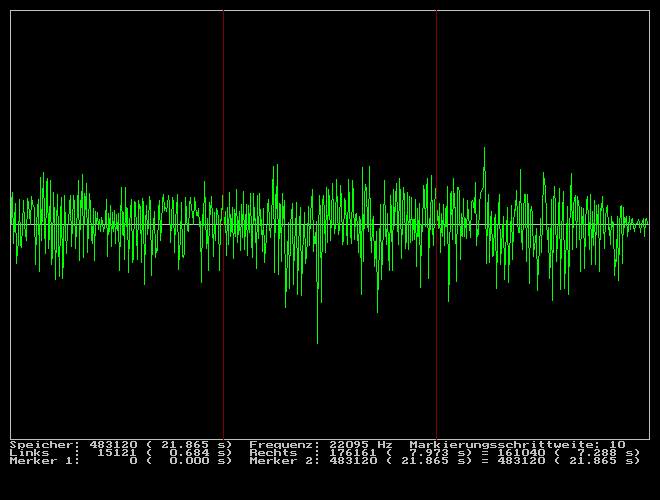
Task: Click the Speicher value 483120
Action: point(113,444)
